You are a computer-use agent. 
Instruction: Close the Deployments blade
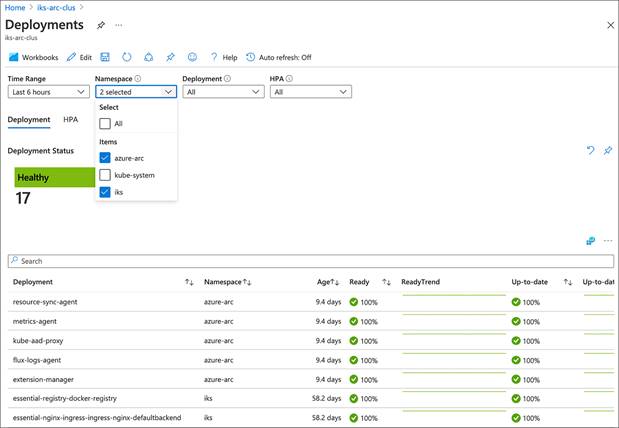[610, 25]
